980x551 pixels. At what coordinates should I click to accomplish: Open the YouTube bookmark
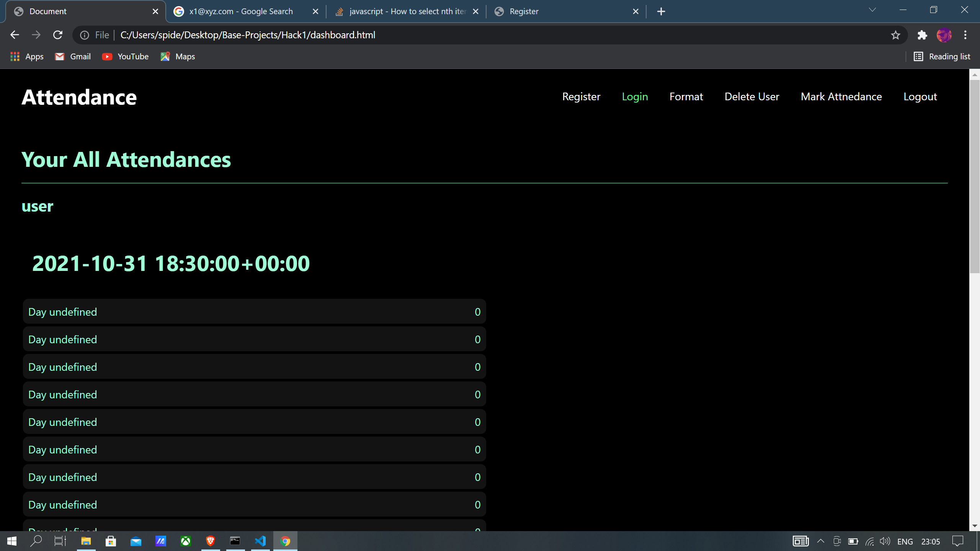coord(125,57)
